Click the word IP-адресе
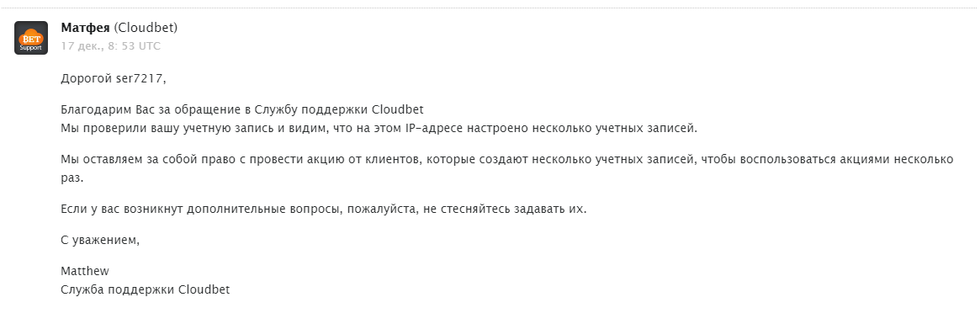The width and height of the screenshot is (980, 329). (457, 129)
